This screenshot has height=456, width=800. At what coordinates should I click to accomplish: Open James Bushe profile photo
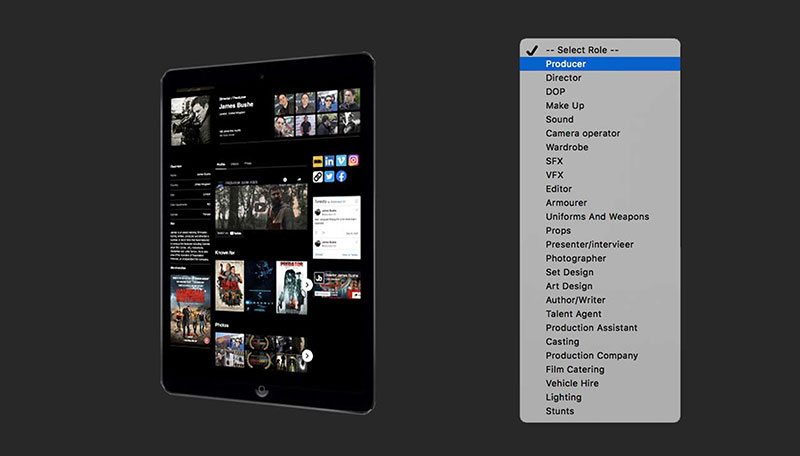191,121
